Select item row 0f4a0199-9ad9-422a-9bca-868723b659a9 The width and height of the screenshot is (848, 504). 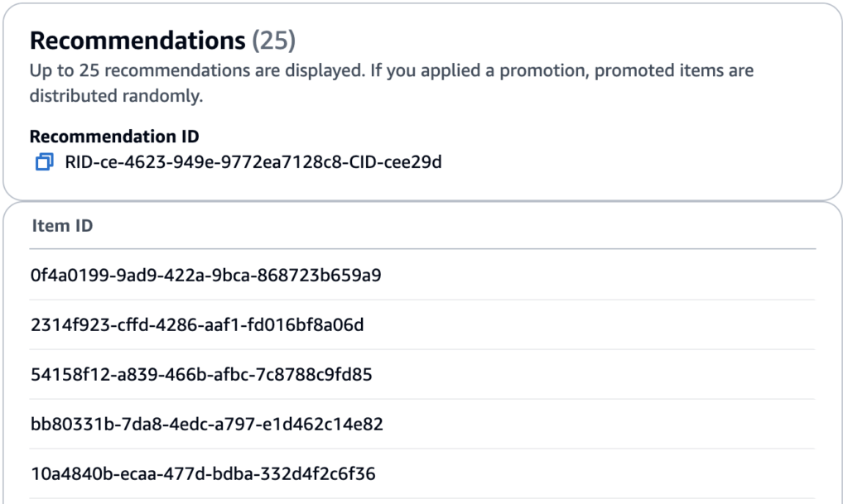tap(205, 275)
